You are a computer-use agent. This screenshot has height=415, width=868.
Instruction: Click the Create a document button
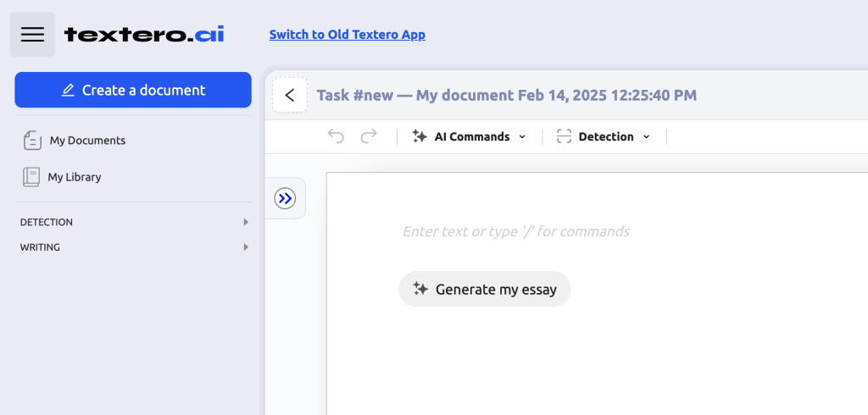(x=133, y=90)
